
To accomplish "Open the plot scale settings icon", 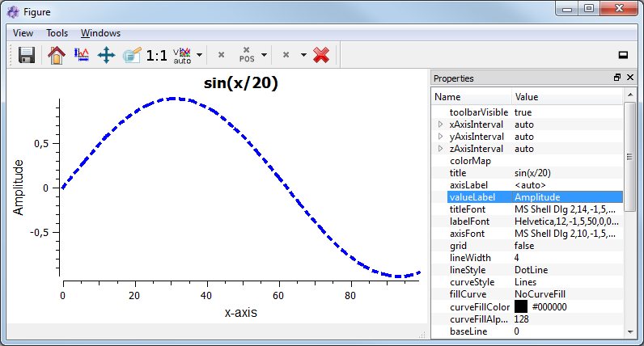I will pos(81,55).
